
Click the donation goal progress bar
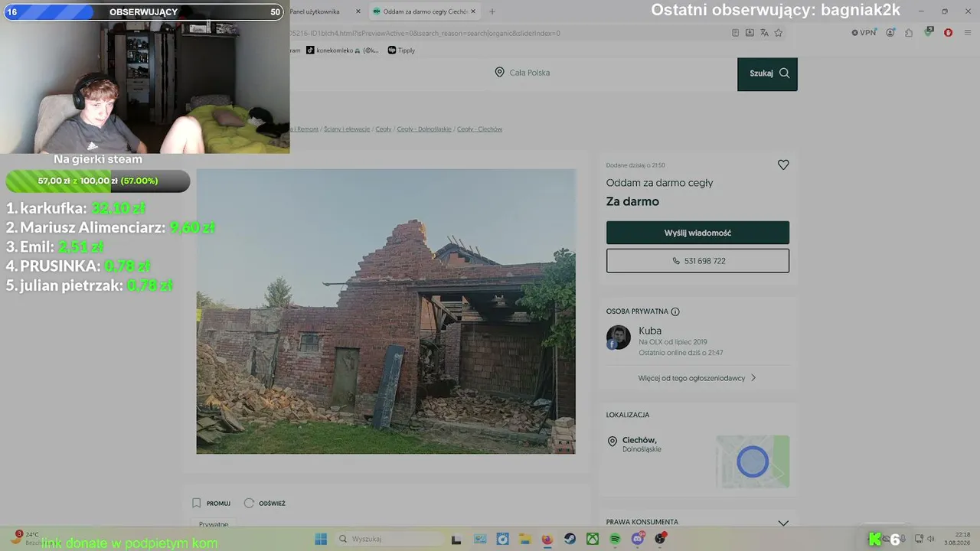pos(98,181)
